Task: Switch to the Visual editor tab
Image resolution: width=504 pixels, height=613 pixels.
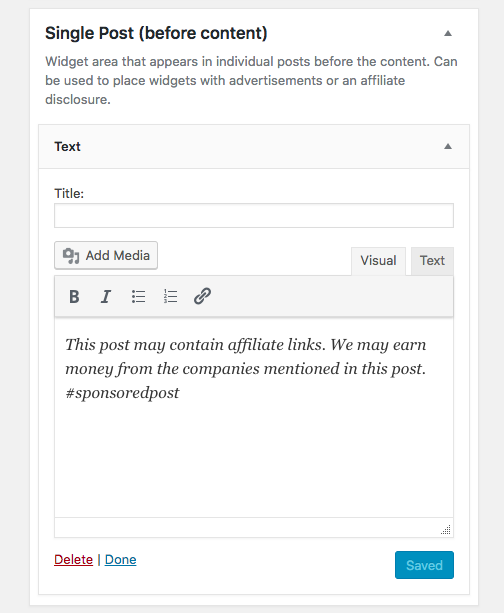Action: (378, 261)
